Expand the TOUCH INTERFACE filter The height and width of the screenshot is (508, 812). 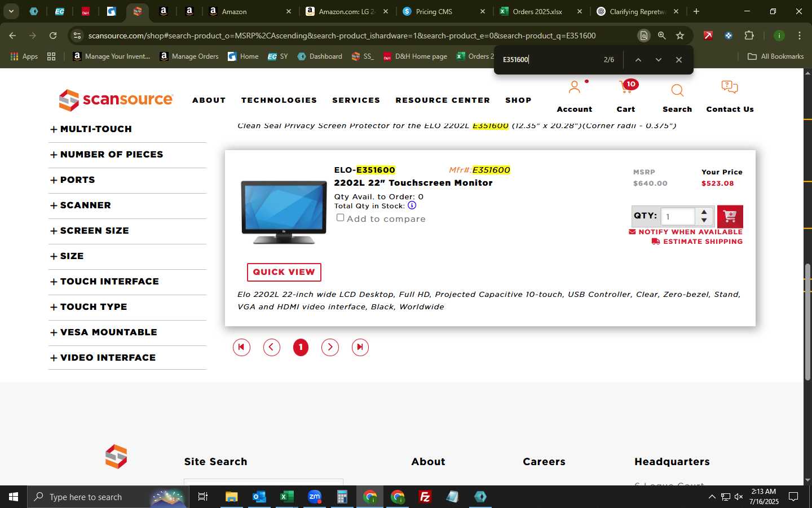pos(104,282)
